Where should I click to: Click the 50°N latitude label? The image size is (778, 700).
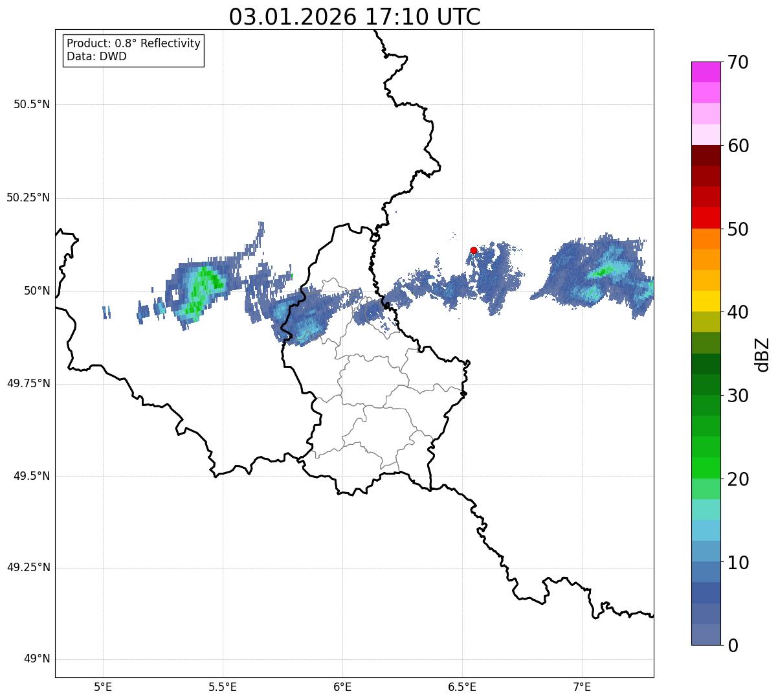37,291
